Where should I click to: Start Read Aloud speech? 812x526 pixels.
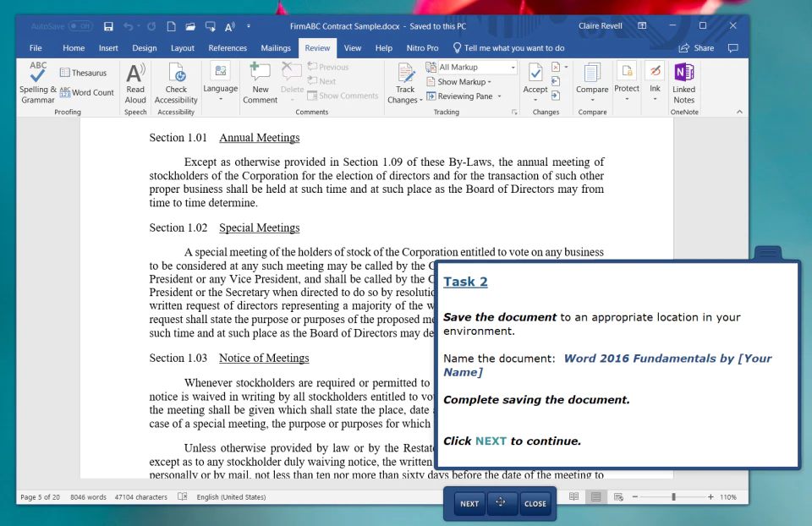(x=135, y=84)
